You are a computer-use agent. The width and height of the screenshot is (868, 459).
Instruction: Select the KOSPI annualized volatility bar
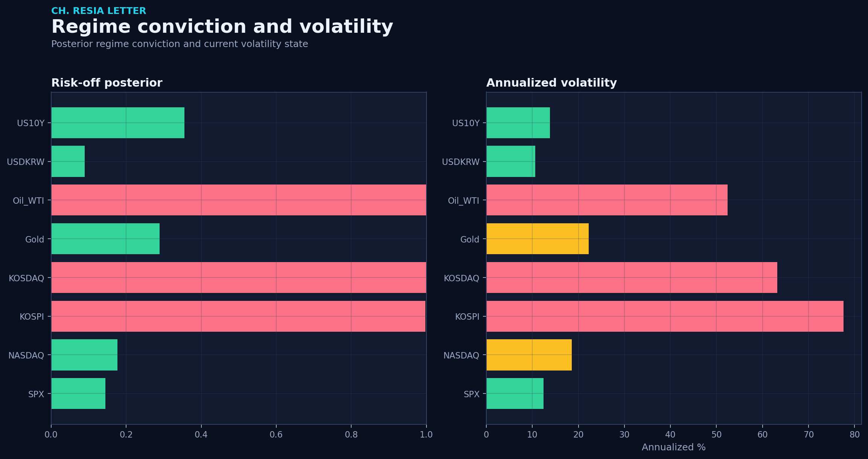coord(665,316)
